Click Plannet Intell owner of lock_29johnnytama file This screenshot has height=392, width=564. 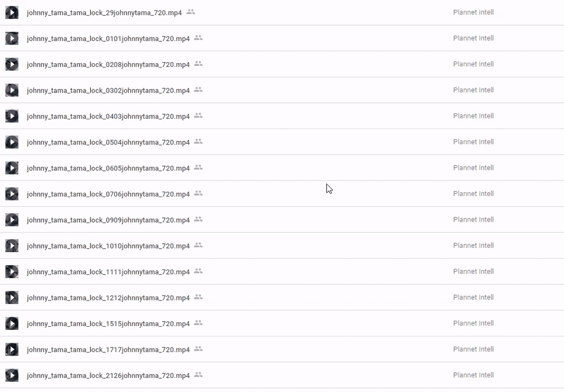473,13
